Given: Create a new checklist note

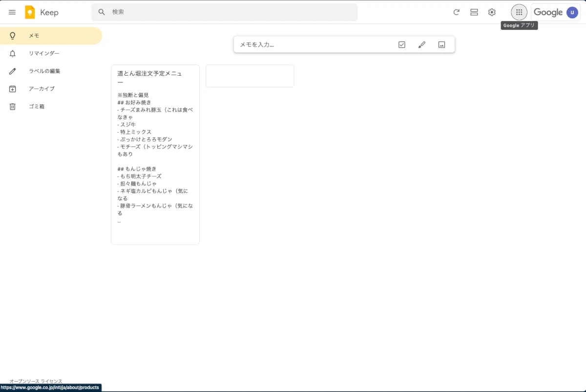Looking at the screenshot, I should 401,44.
